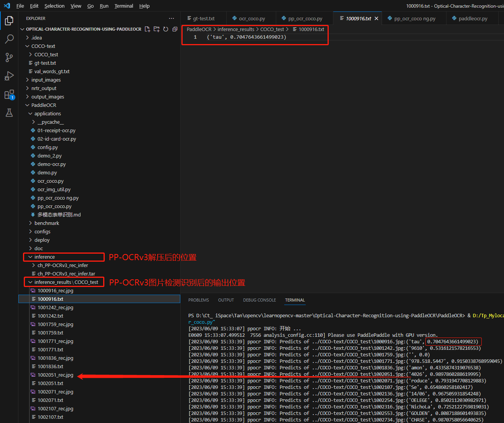Open 1000916_rec.jpg image file
Viewport: 504px width, 423px height.
(x=99, y=290)
